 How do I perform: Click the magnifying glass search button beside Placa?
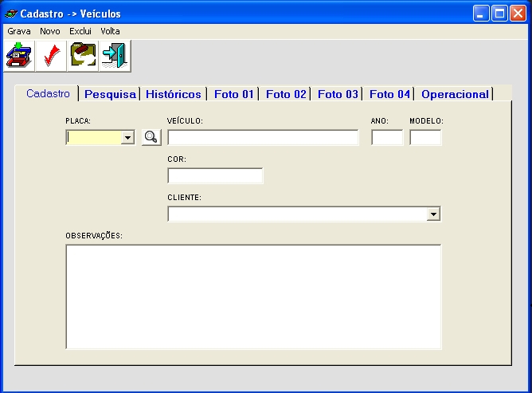tap(151, 138)
